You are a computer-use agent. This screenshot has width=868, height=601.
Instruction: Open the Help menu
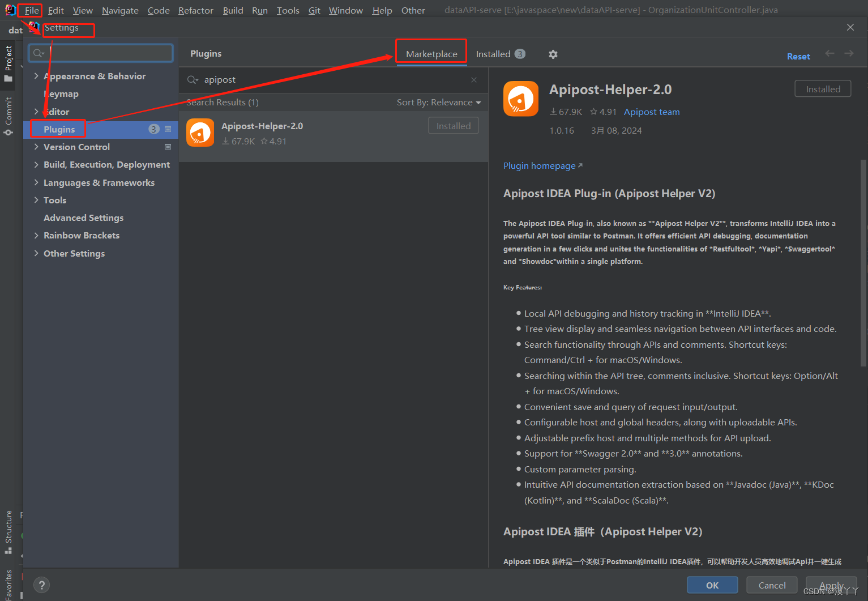coord(382,10)
